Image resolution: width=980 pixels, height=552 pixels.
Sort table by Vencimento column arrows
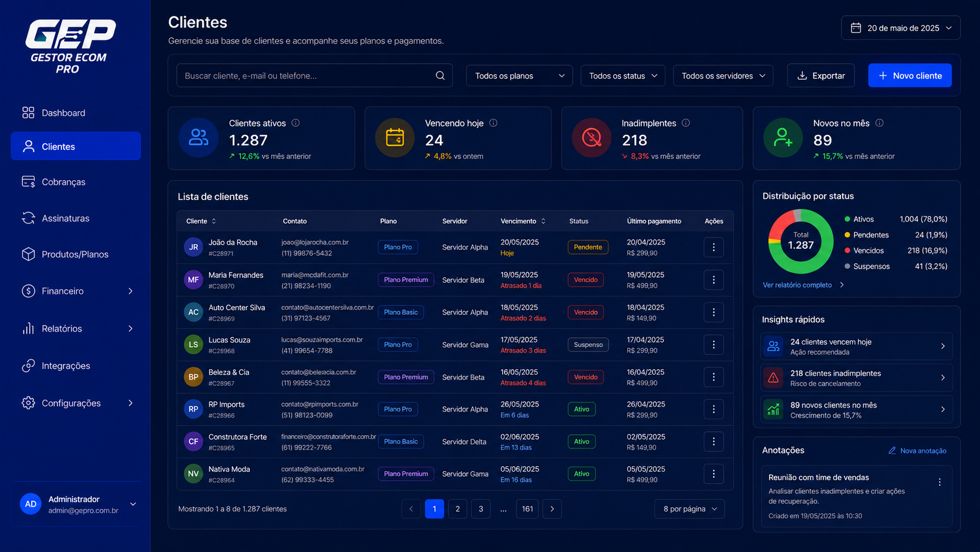click(x=543, y=221)
